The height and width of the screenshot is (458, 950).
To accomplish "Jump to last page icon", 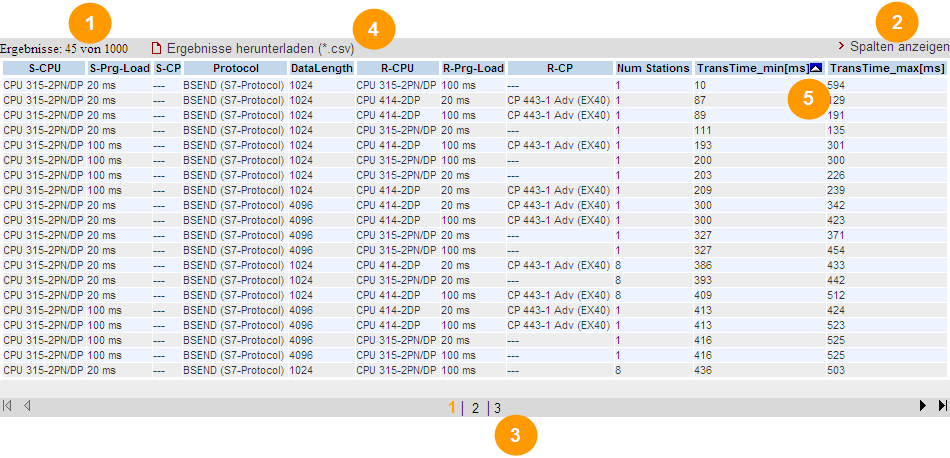I will [942, 406].
